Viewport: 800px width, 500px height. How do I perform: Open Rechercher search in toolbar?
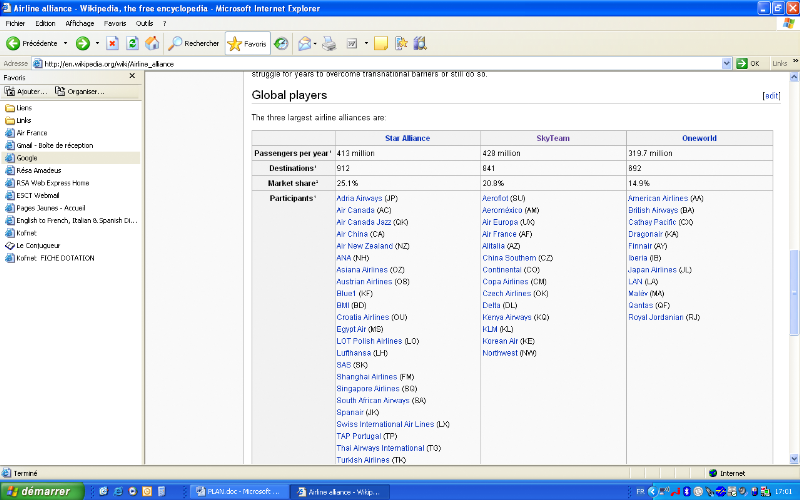[194, 43]
